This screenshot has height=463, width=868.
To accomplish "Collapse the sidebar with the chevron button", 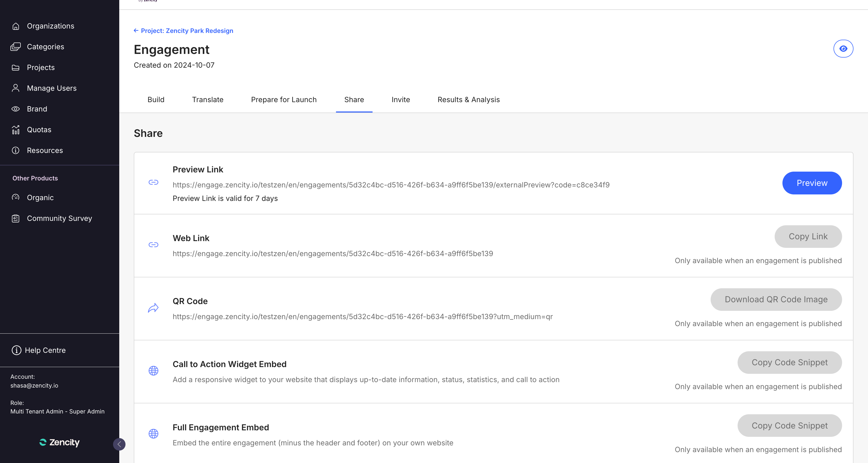I will tap(119, 444).
